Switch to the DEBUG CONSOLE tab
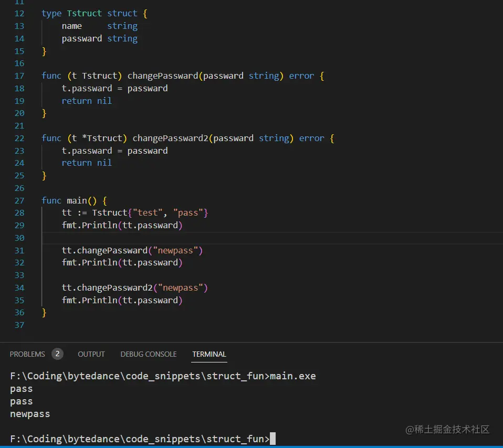This screenshot has height=448, width=503. pos(149,354)
